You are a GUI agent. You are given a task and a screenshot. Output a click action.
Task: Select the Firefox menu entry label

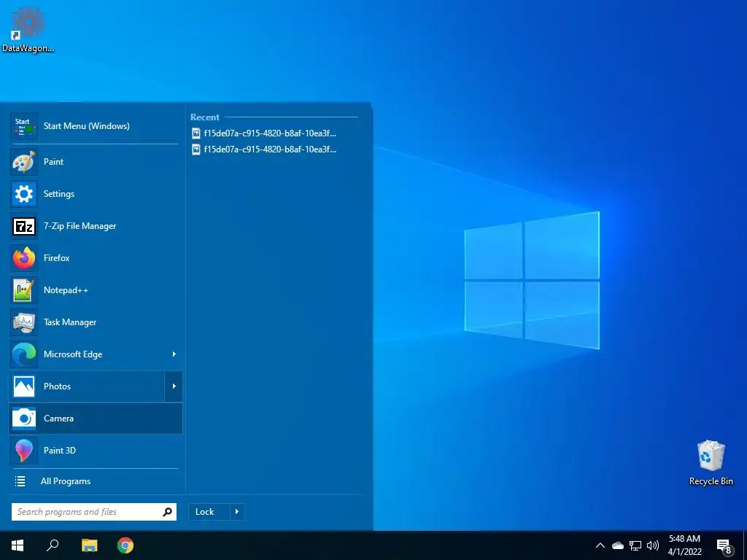(x=57, y=258)
